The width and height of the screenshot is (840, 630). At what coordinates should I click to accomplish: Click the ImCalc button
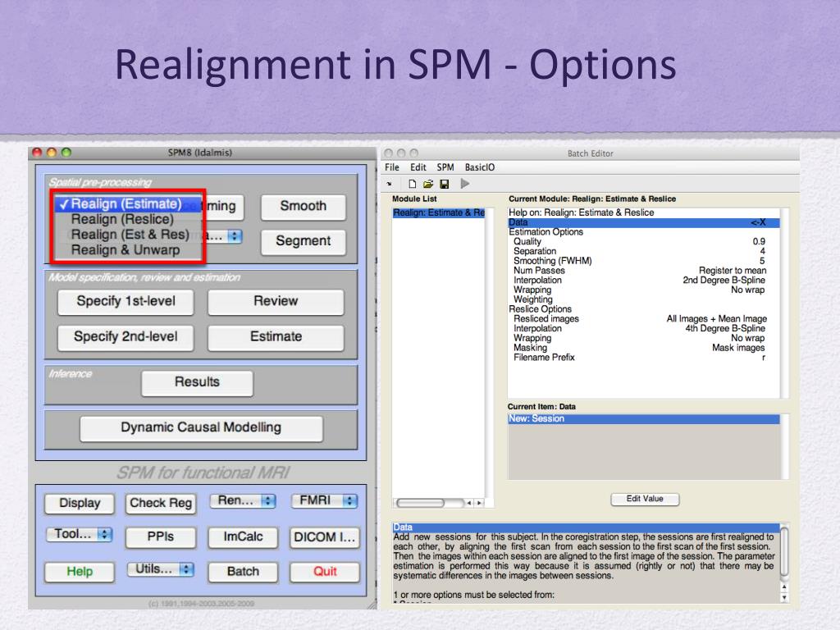tap(243, 537)
